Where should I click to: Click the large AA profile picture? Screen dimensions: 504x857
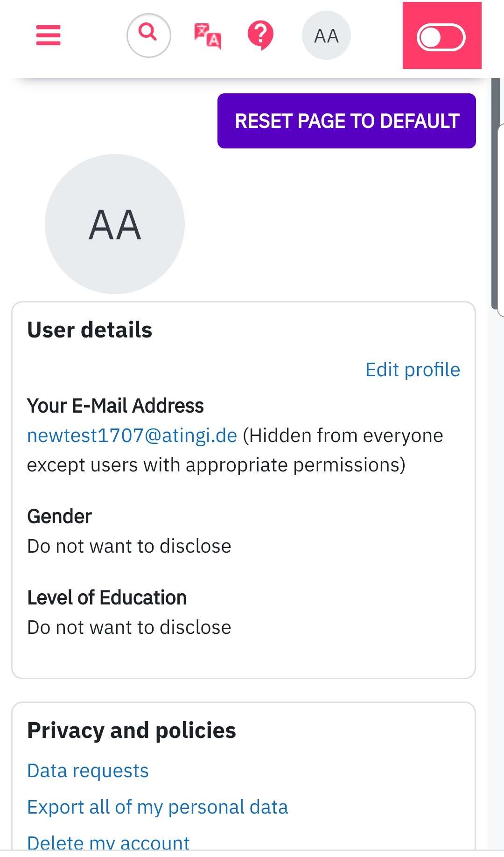[115, 224]
